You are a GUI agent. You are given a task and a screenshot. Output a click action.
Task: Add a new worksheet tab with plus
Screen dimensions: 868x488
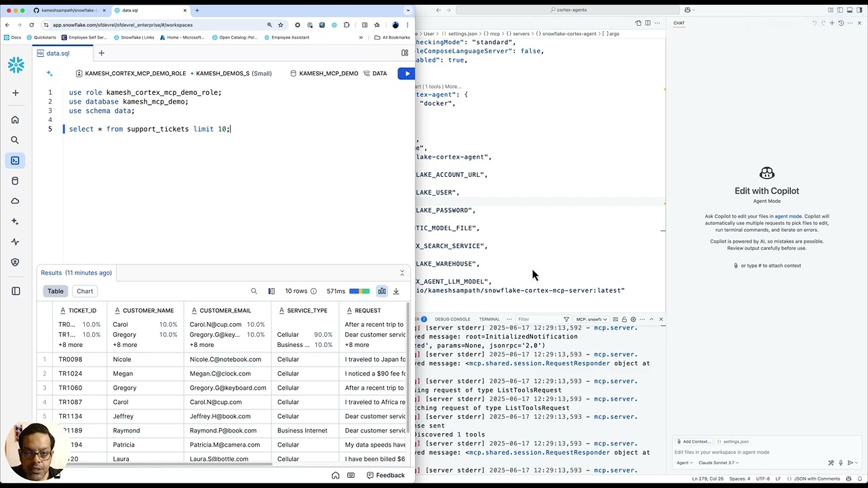tap(101, 53)
